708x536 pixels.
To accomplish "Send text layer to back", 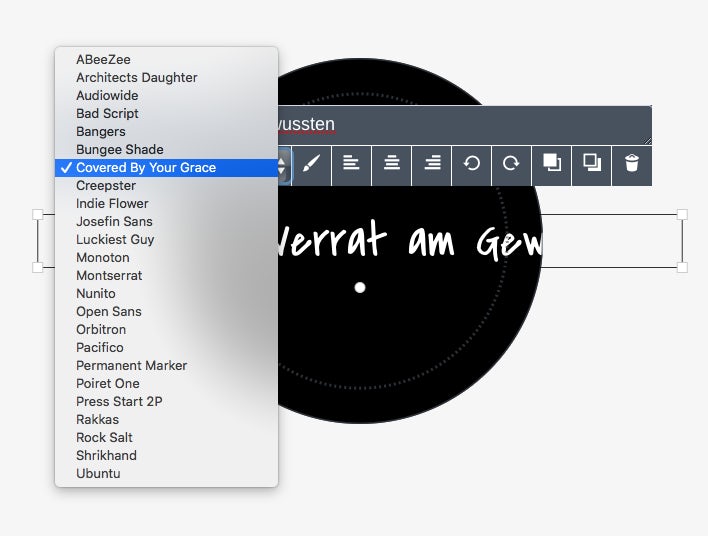I will pyautogui.click(x=592, y=165).
